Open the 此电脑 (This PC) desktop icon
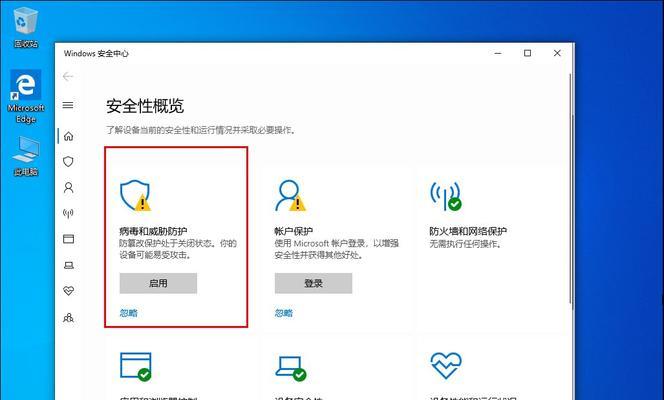Screen dimensions: 664x400 point(26,155)
